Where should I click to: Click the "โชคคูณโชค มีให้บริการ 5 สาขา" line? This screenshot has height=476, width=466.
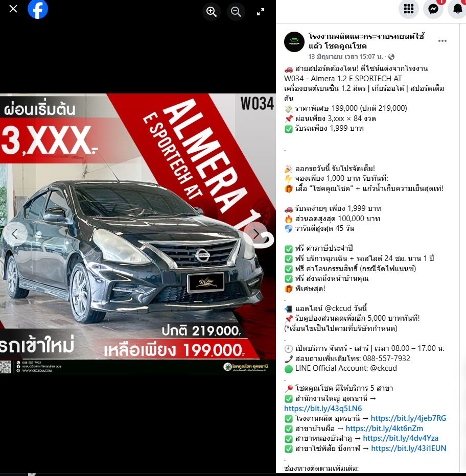click(338, 388)
